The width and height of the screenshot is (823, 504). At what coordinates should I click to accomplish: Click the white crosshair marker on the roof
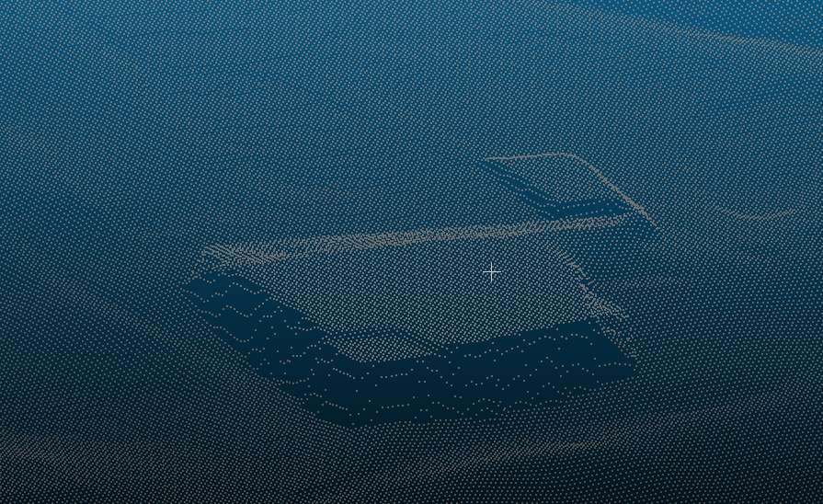click(x=491, y=271)
